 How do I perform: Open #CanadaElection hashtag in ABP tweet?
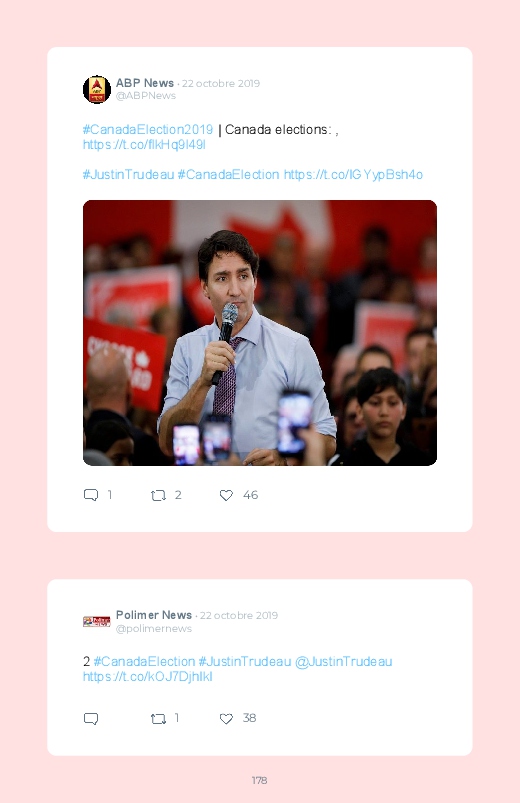[x=228, y=175]
